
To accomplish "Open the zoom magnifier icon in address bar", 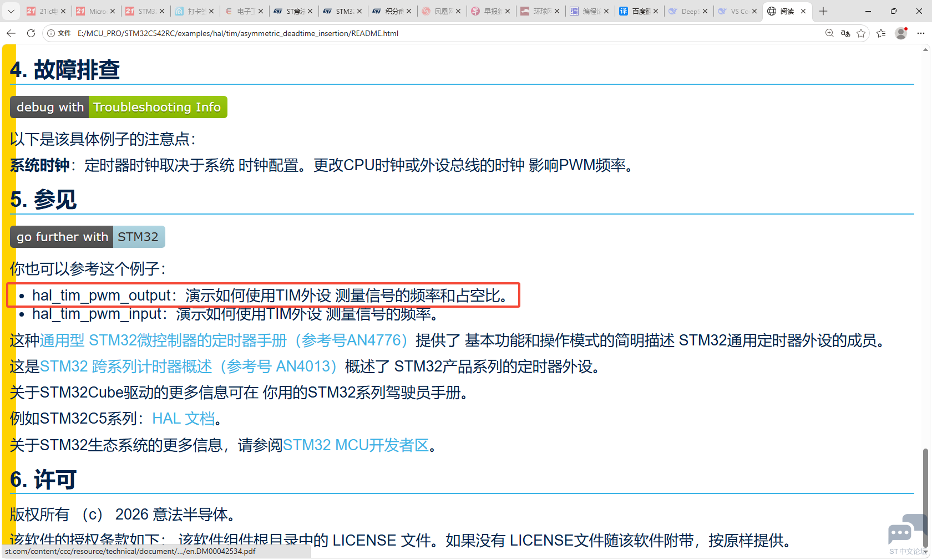I will pyautogui.click(x=829, y=33).
